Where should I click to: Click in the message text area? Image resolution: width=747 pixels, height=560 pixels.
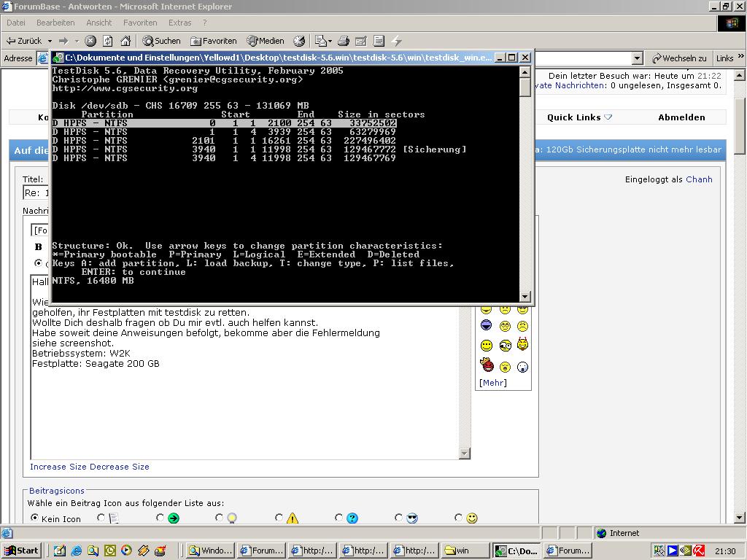(x=245, y=367)
